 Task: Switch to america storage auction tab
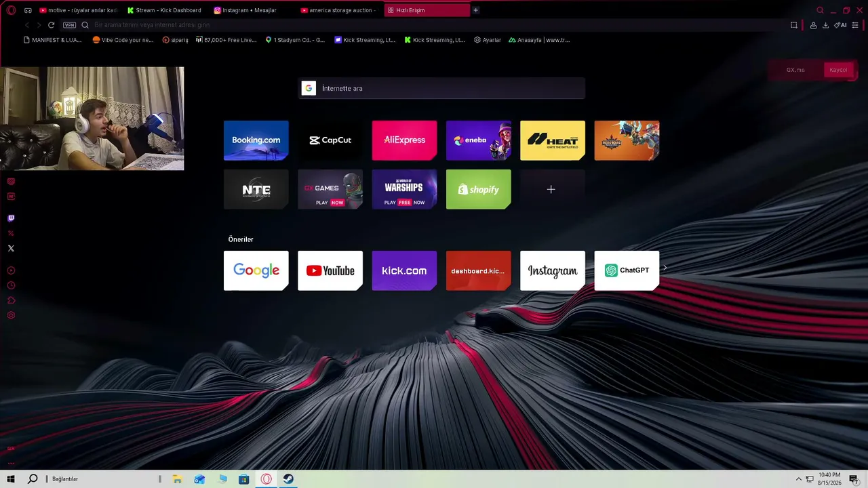pyautogui.click(x=338, y=10)
